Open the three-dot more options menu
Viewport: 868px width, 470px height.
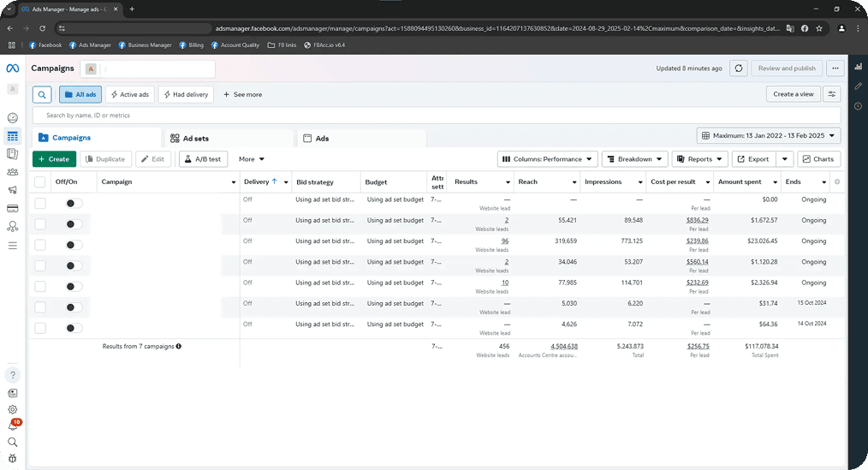(835, 68)
